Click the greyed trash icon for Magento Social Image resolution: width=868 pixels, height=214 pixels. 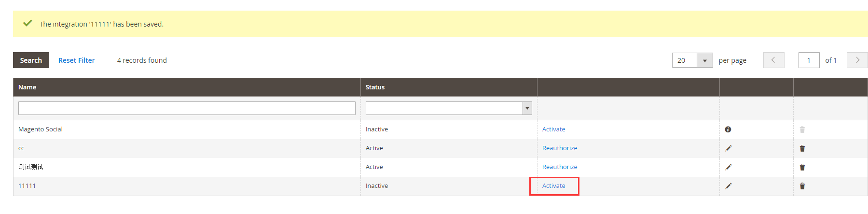click(x=802, y=129)
